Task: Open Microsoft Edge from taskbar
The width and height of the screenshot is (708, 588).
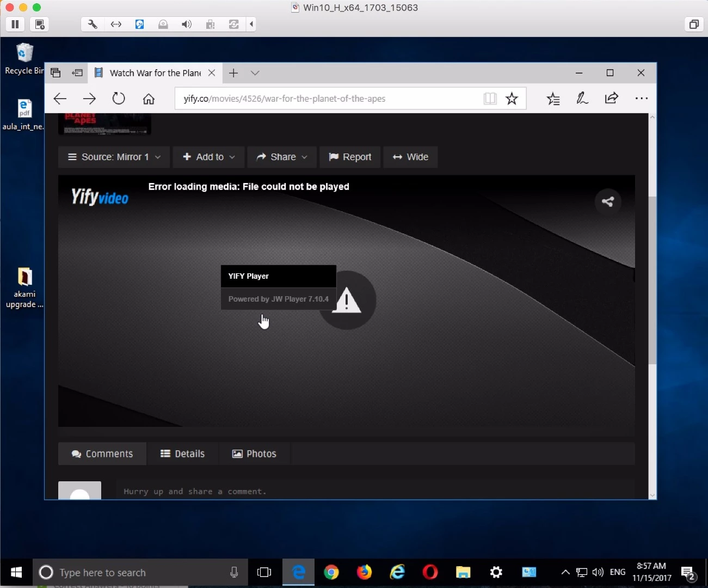Action: point(299,572)
